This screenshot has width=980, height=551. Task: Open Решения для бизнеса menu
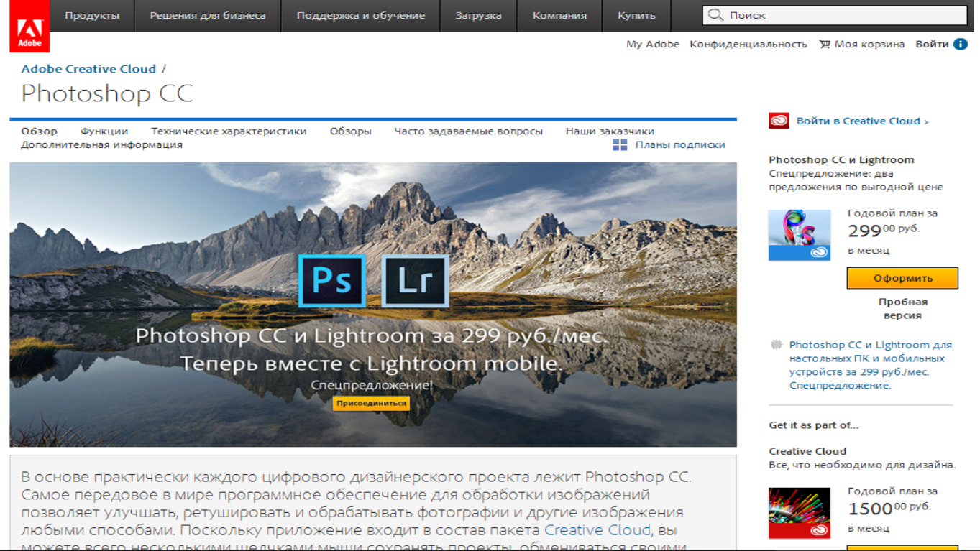pyautogui.click(x=208, y=16)
